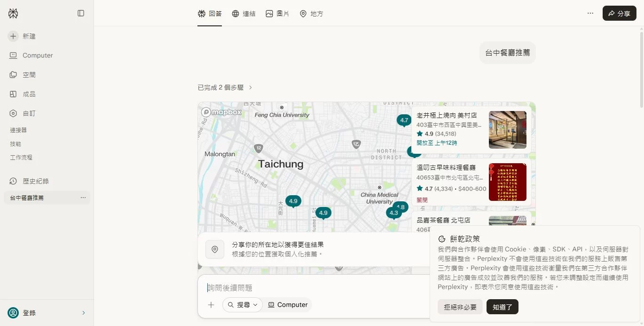Switch to the 連結 tab

243,14
